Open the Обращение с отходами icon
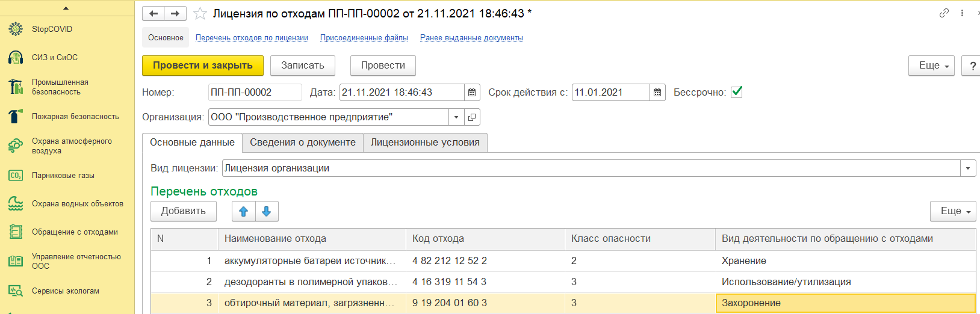This screenshot has width=980, height=314. pos(16,232)
